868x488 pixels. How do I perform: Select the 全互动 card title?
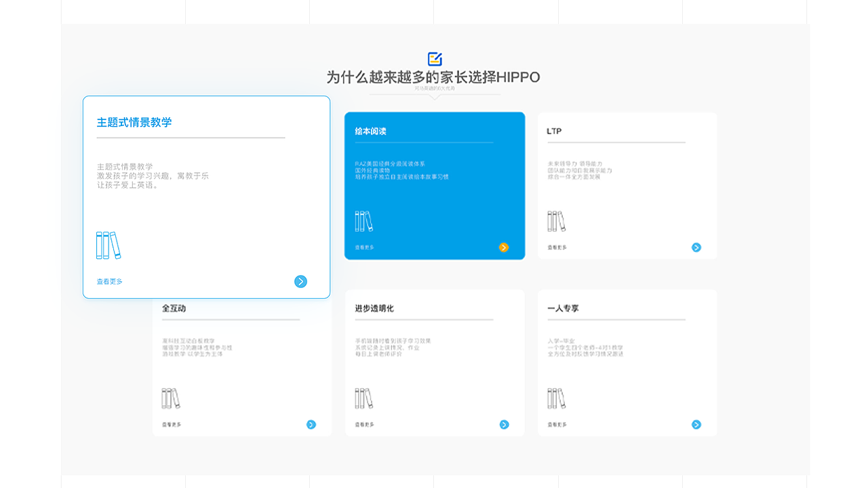174,308
